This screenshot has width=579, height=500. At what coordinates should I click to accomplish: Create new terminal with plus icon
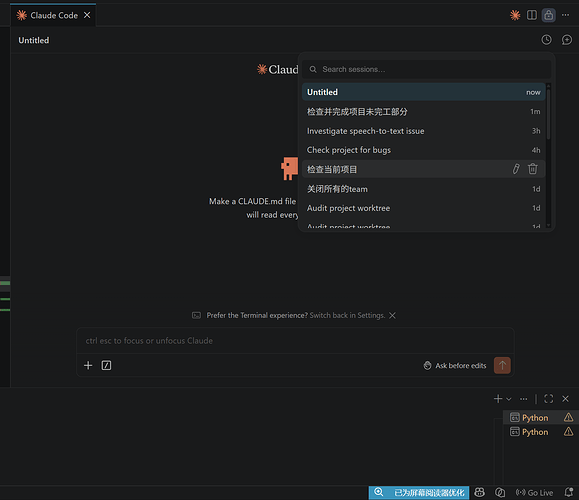[498, 399]
